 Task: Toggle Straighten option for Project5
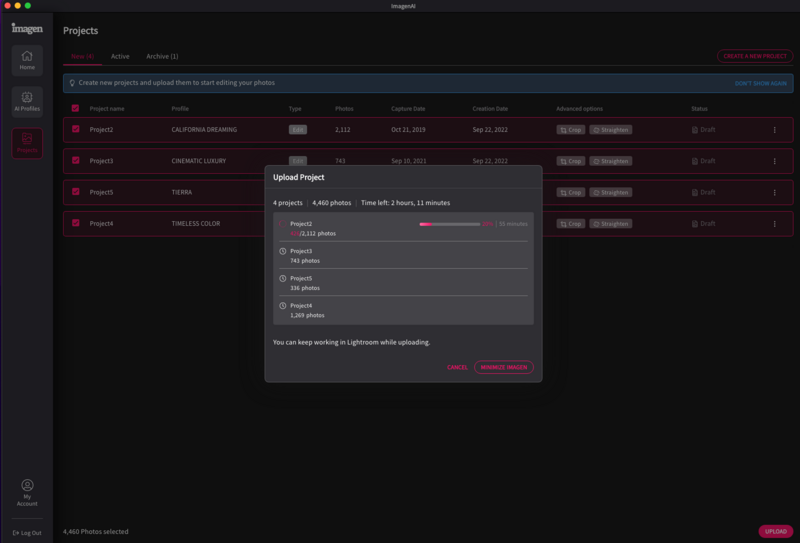611,192
